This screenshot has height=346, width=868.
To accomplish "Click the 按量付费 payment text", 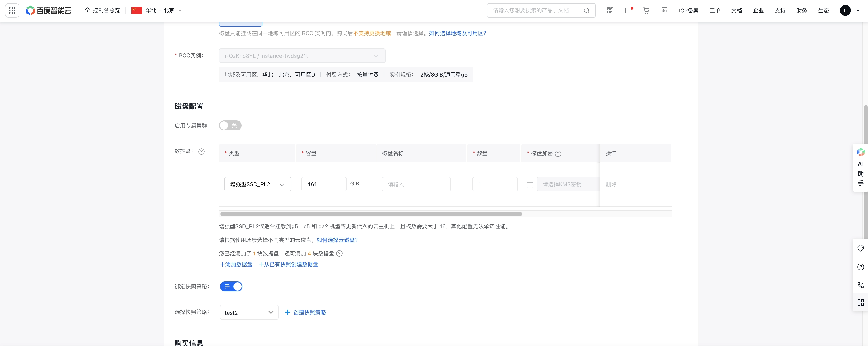I will [367, 74].
